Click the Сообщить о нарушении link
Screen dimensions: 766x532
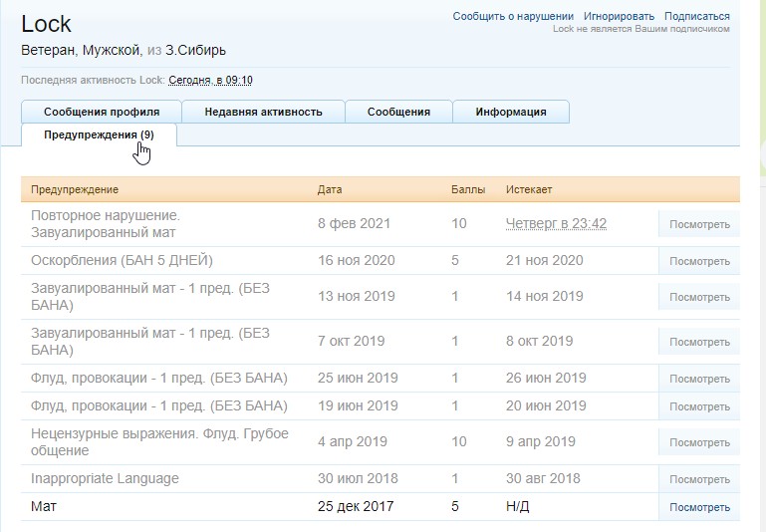pyautogui.click(x=513, y=16)
